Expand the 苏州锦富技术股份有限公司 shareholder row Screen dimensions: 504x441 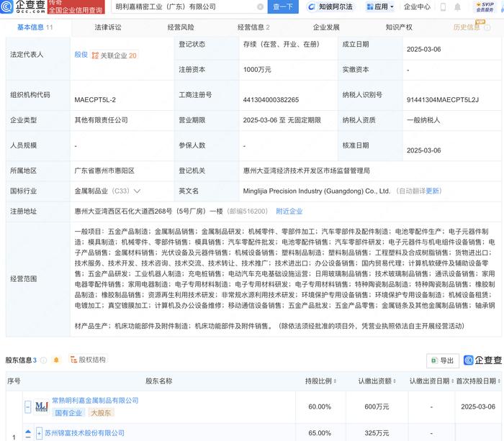point(39,433)
